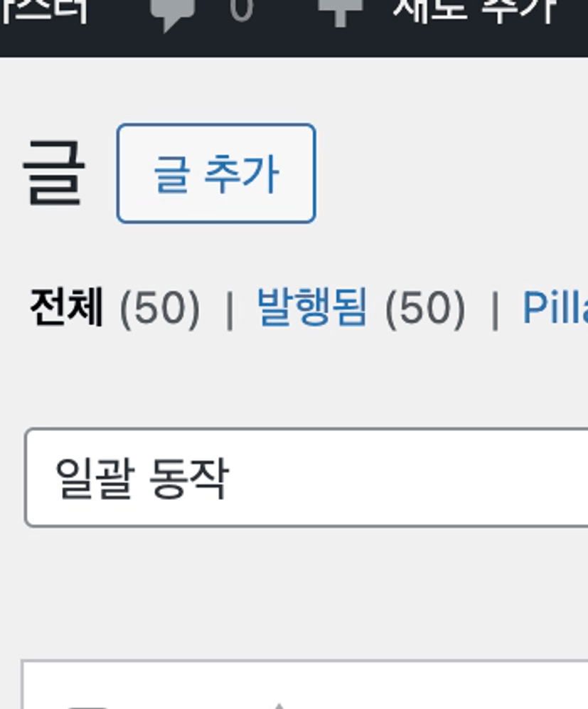Filter posts by "발행됨" status
Viewport: 588px width, 709px height.
coord(311,308)
